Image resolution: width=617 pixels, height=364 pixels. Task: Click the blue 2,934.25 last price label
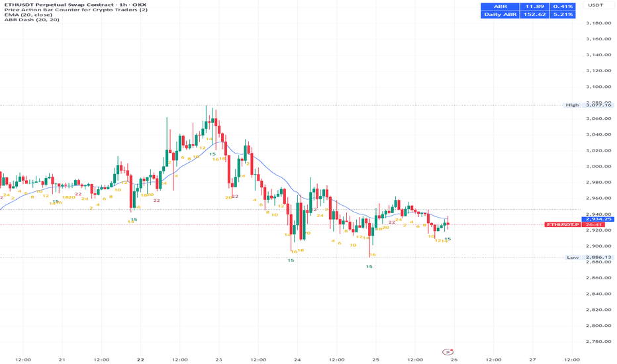(598, 219)
